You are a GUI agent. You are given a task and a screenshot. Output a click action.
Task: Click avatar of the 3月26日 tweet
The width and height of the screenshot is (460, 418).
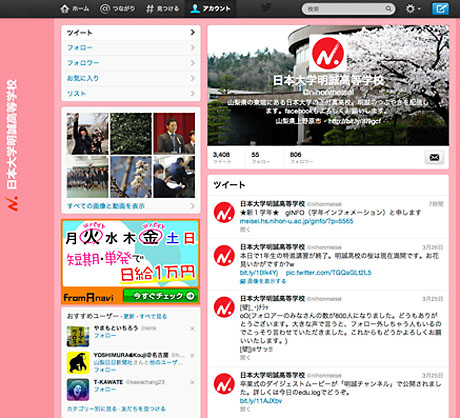click(x=224, y=256)
